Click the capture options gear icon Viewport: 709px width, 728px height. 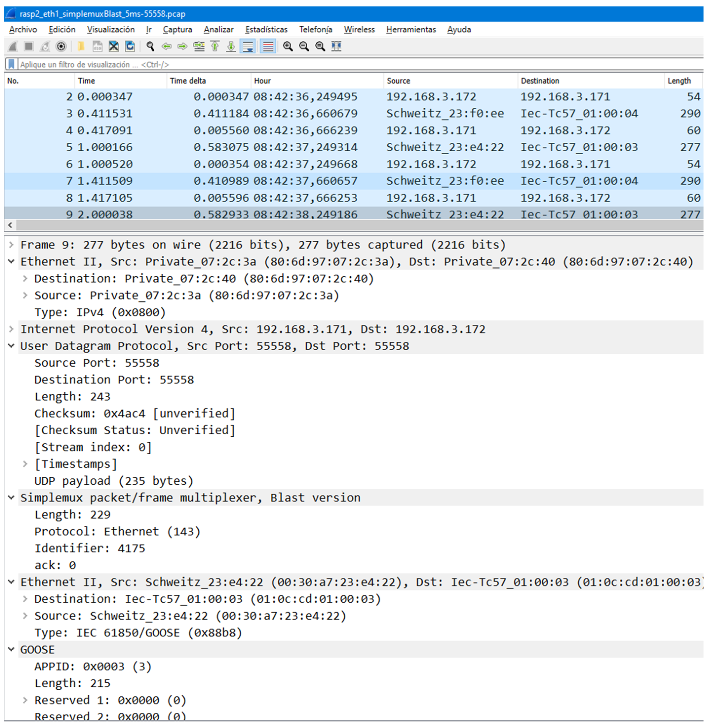click(61, 47)
